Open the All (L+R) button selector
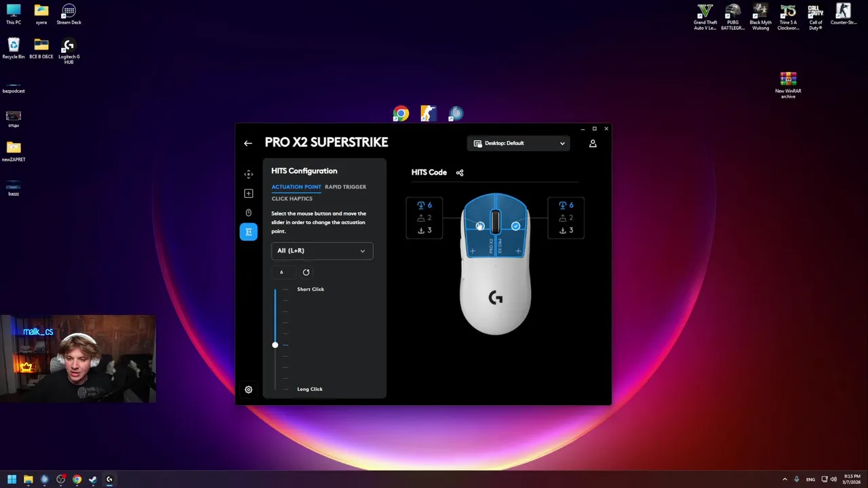This screenshot has width=868, height=488. coord(322,251)
